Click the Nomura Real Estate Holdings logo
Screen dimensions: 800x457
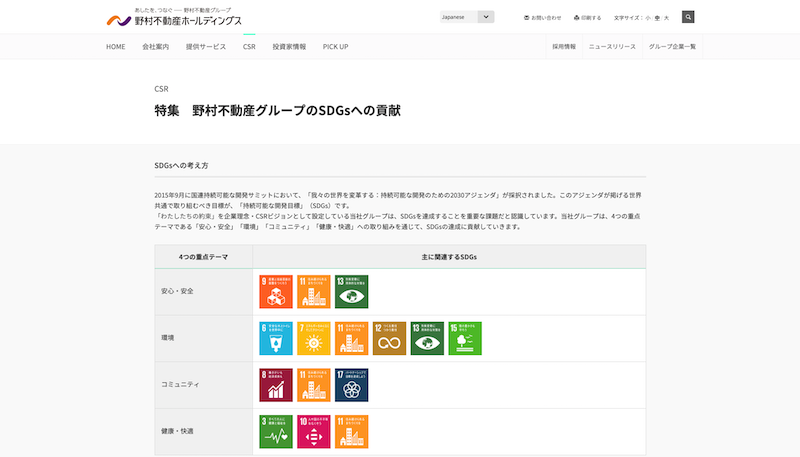pyautogui.click(x=174, y=17)
